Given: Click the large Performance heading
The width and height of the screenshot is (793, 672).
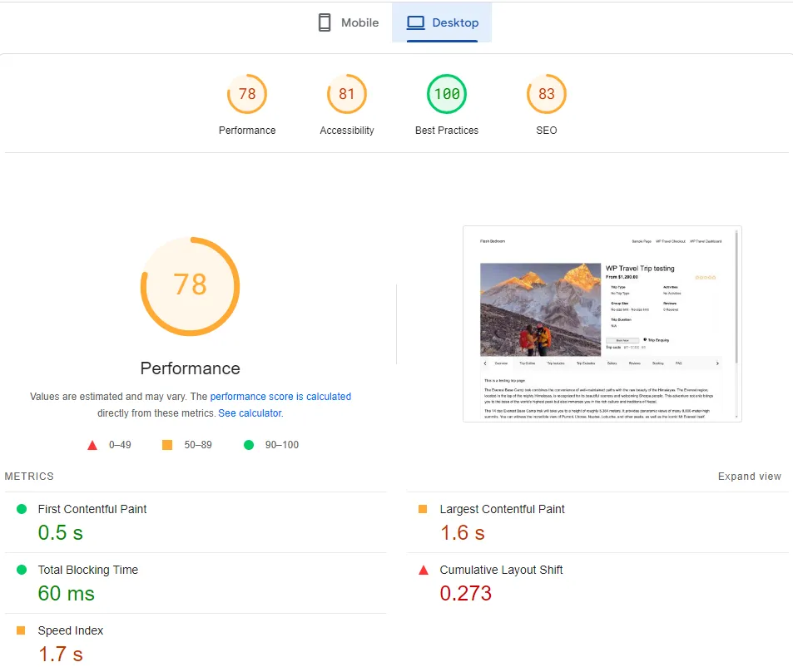Looking at the screenshot, I should point(191,368).
